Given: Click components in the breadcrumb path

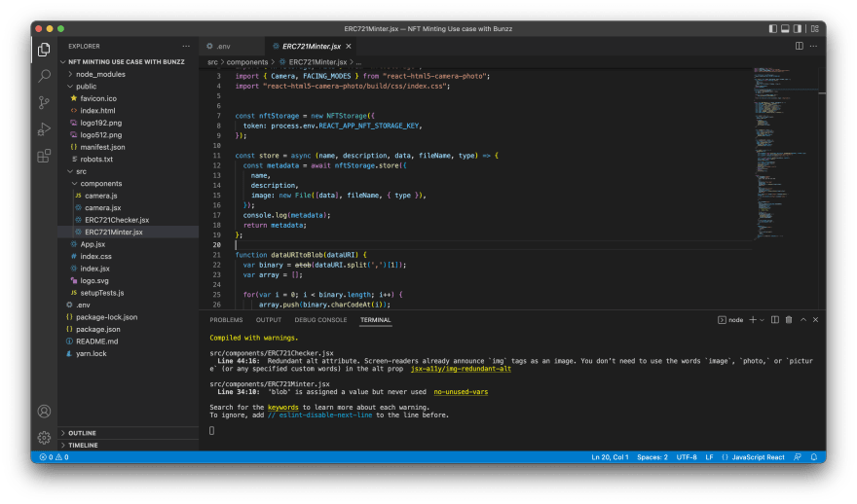Looking at the screenshot, I should coord(247,62).
